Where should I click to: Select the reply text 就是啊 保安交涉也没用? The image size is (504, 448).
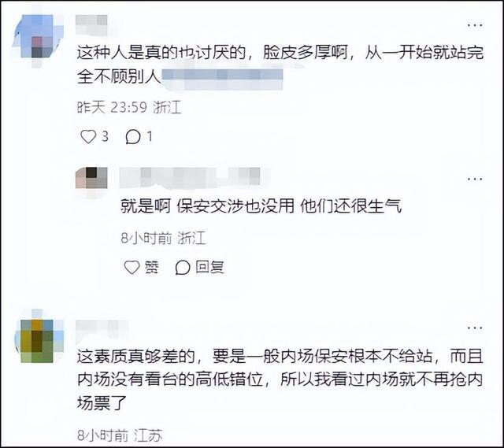[208, 206]
